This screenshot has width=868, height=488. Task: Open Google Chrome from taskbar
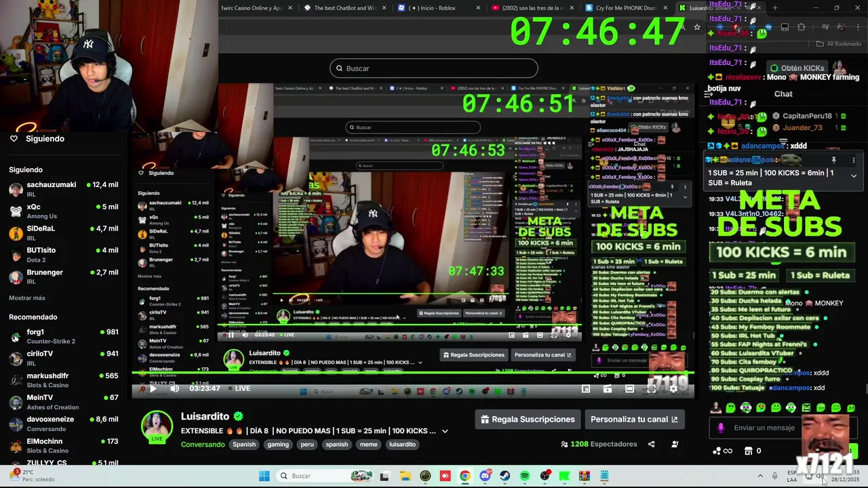click(x=465, y=476)
